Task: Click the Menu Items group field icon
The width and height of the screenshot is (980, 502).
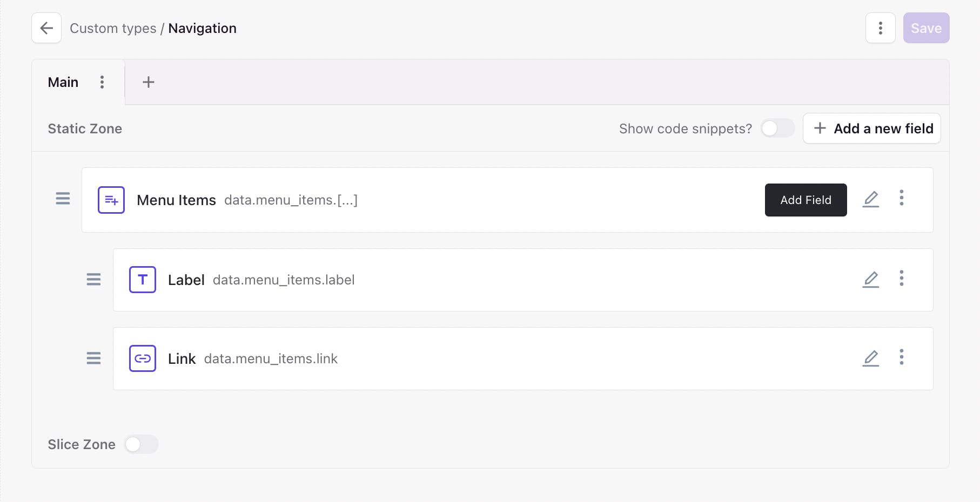Action: point(111,200)
